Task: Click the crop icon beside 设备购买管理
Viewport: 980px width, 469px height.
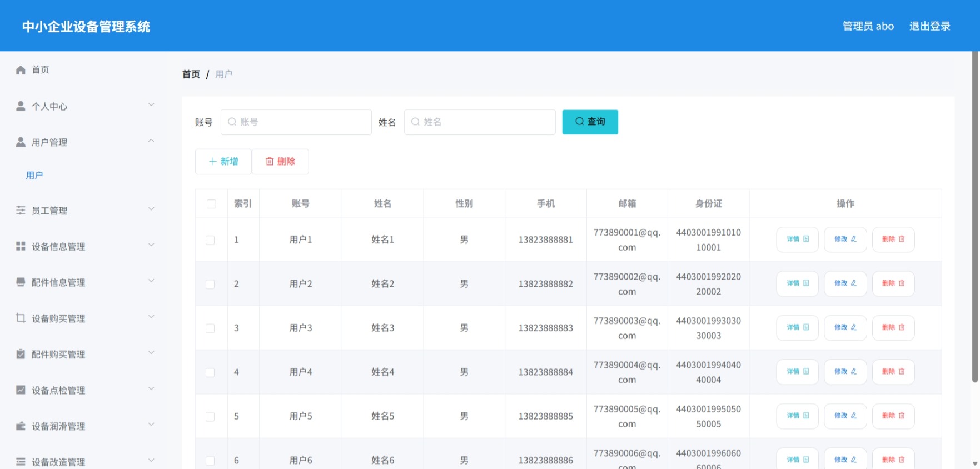Action: pyautogui.click(x=21, y=318)
